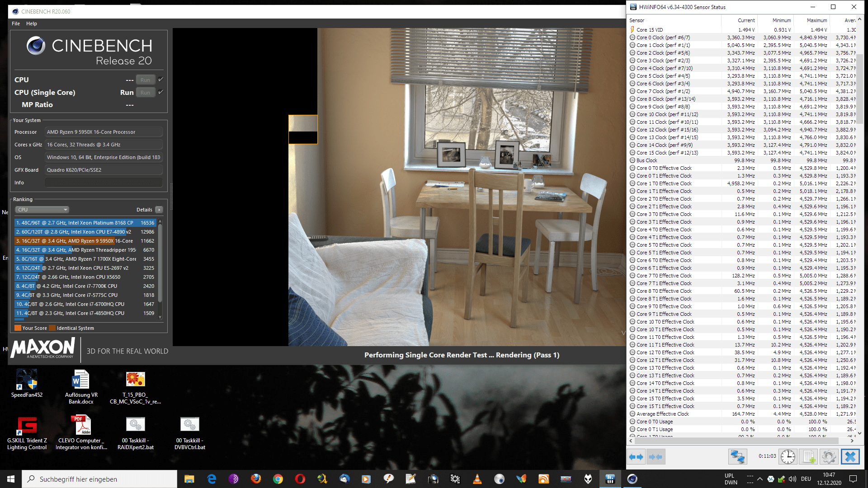Open HWiNFO sensor settings gear
The width and height of the screenshot is (868, 488).
pyautogui.click(x=829, y=457)
